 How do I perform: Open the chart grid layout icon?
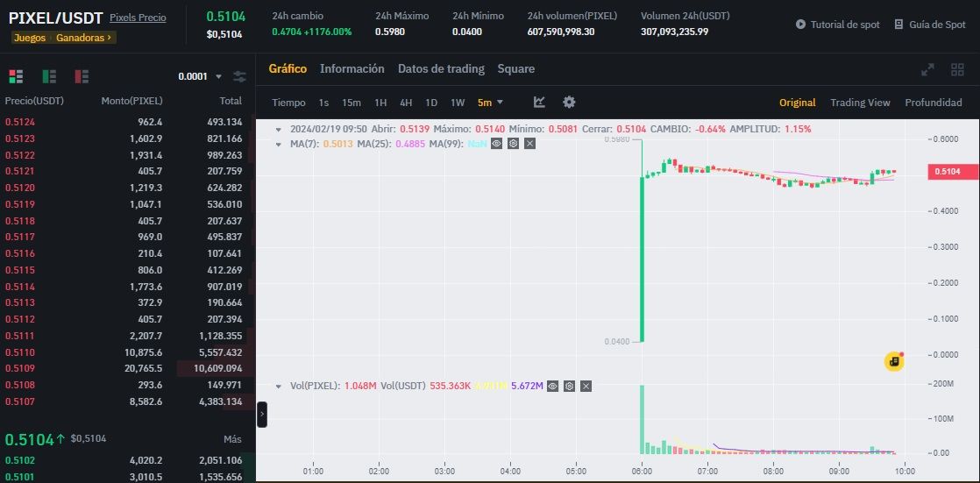click(957, 69)
